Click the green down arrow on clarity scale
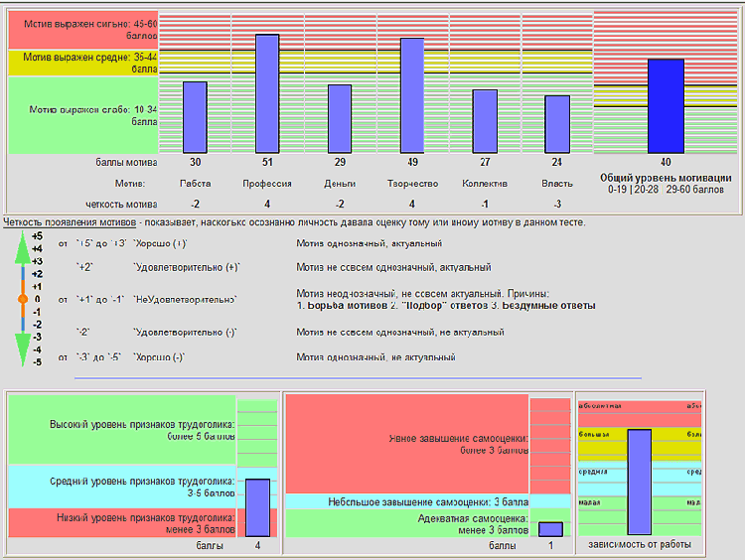This screenshot has height=560, width=745. [x=22, y=350]
